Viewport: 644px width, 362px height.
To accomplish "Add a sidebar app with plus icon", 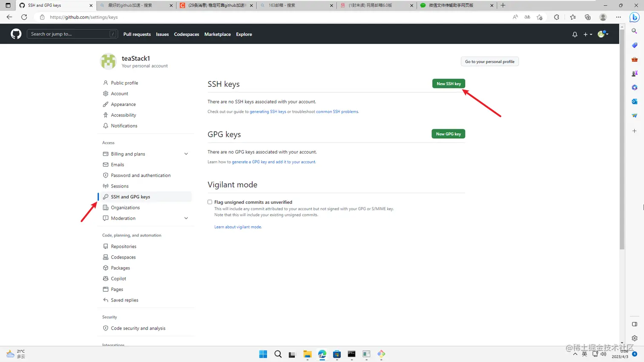I will (634, 131).
